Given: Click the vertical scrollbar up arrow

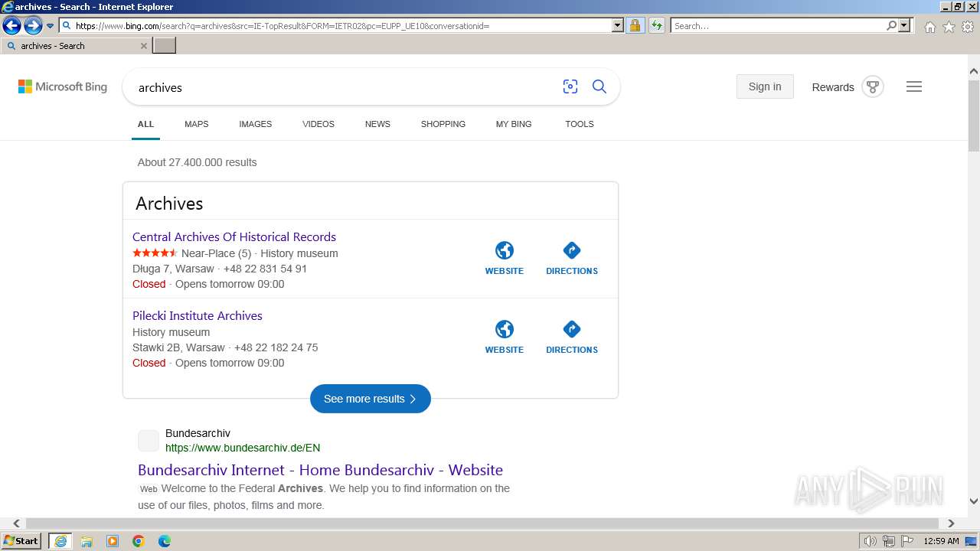Looking at the screenshot, I should pyautogui.click(x=974, y=71).
